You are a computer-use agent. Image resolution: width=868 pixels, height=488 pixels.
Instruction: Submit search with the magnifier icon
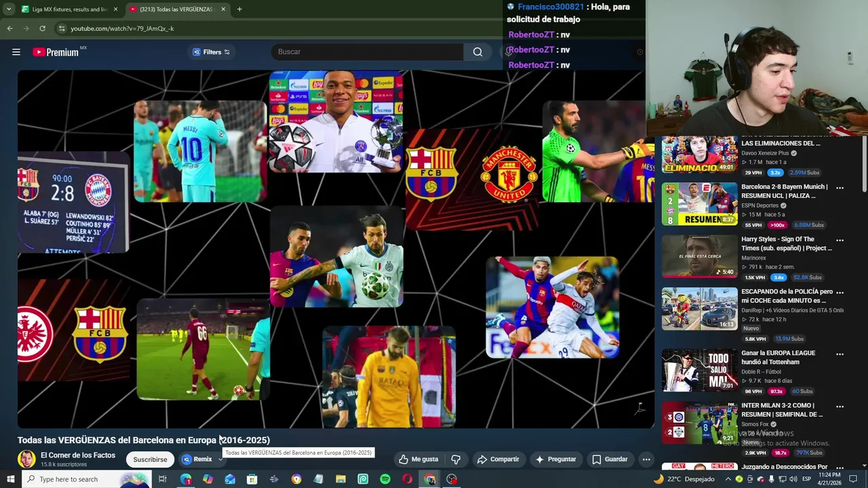click(478, 52)
